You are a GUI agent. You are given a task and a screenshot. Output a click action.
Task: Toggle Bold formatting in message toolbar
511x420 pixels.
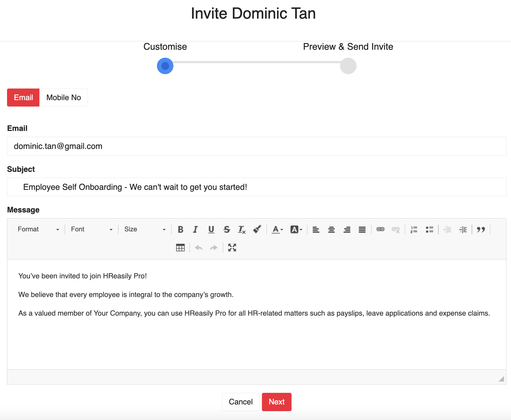point(180,229)
